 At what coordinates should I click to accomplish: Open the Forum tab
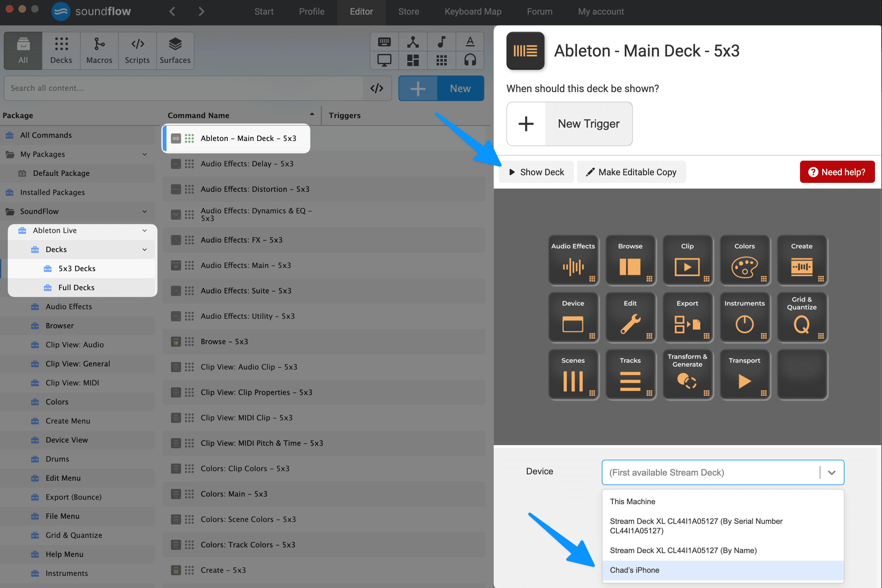tap(539, 12)
